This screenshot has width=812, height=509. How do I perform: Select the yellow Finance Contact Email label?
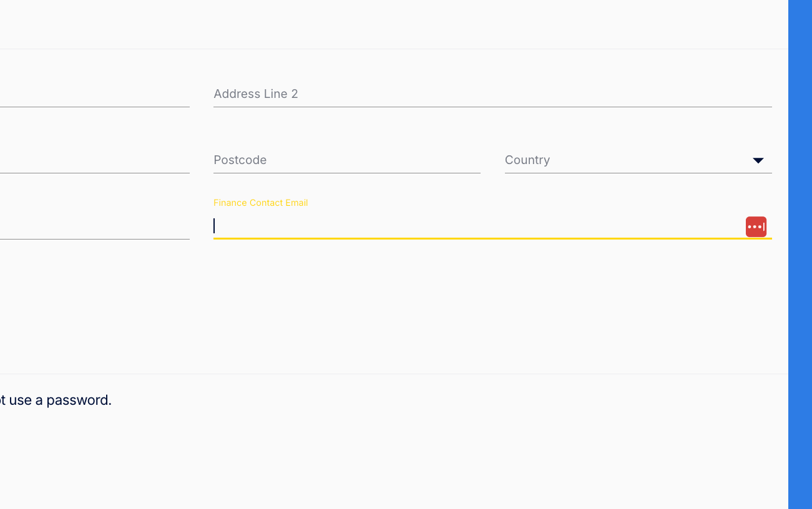[260, 203]
